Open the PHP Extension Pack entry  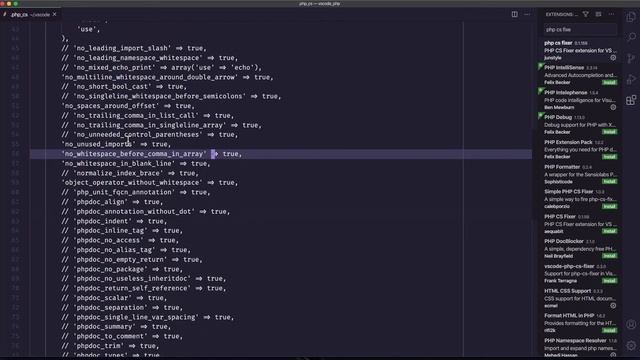(580, 149)
